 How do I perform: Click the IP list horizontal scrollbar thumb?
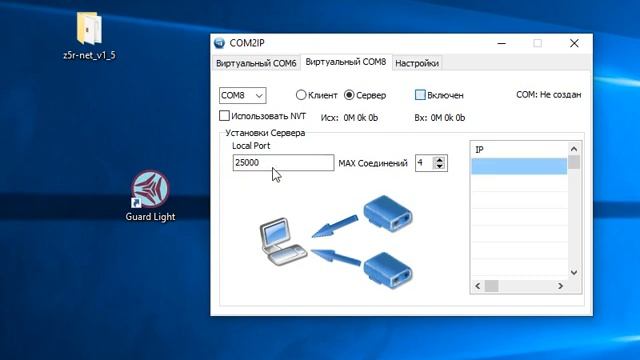pyautogui.click(x=492, y=286)
